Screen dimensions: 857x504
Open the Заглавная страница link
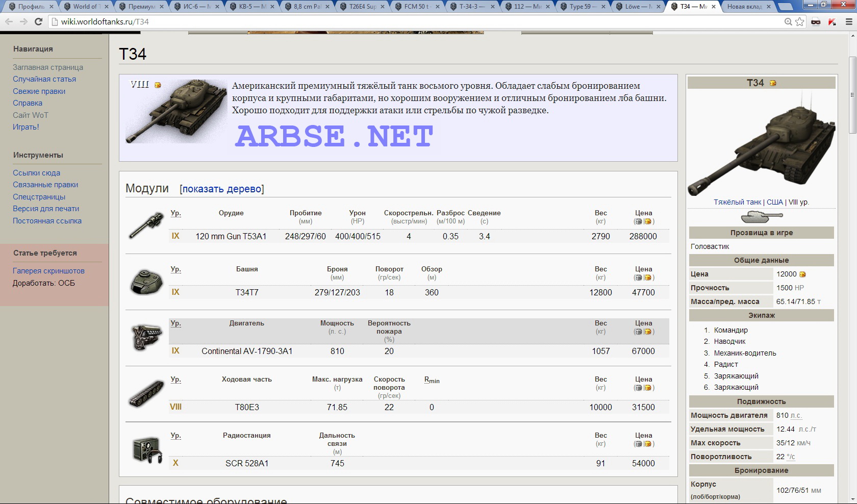[48, 67]
